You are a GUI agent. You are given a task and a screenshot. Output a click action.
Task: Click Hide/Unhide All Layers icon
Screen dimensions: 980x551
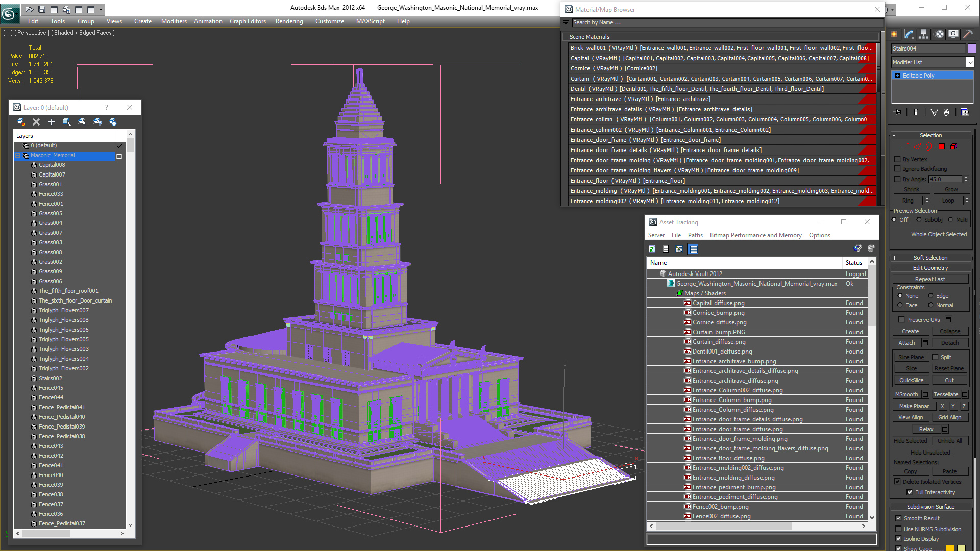tap(97, 122)
